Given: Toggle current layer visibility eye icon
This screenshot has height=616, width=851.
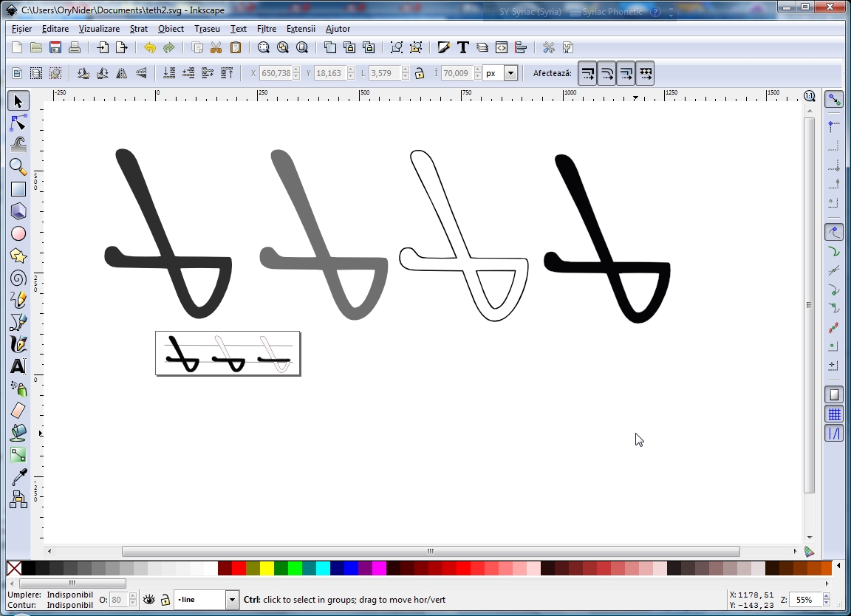Looking at the screenshot, I should pos(149,600).
